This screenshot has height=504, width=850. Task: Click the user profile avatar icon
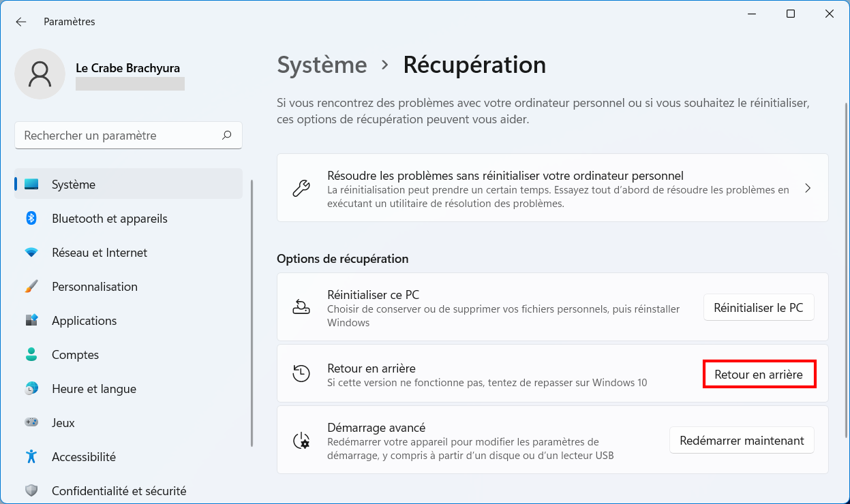tap(40, 74)
